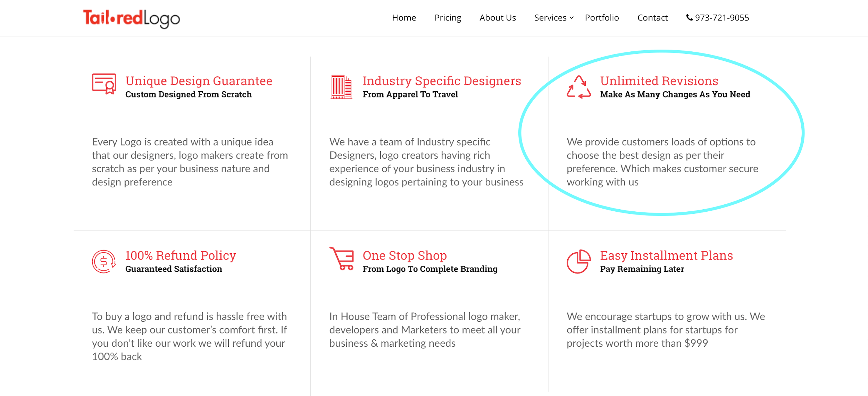Click the Easy Installment Plans heading
The height and width of the screenshot is (396, 868).
(x=666, y=255)
